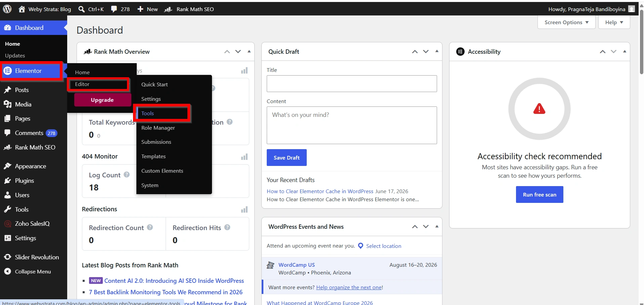
Task: Click the Collapse Menu arrow icon
Action: 7,271
